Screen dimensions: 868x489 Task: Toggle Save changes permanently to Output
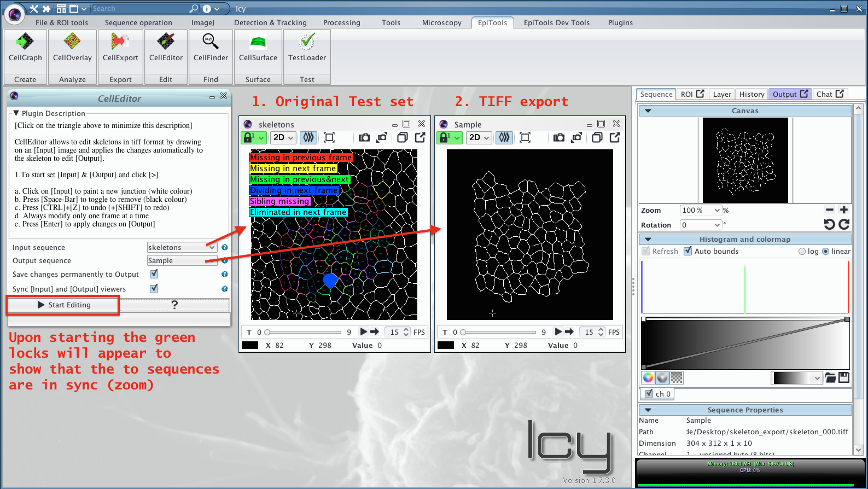tap(154, 274)
